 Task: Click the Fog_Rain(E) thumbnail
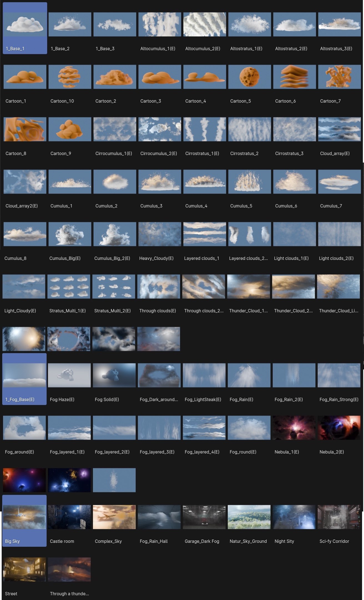249,375
